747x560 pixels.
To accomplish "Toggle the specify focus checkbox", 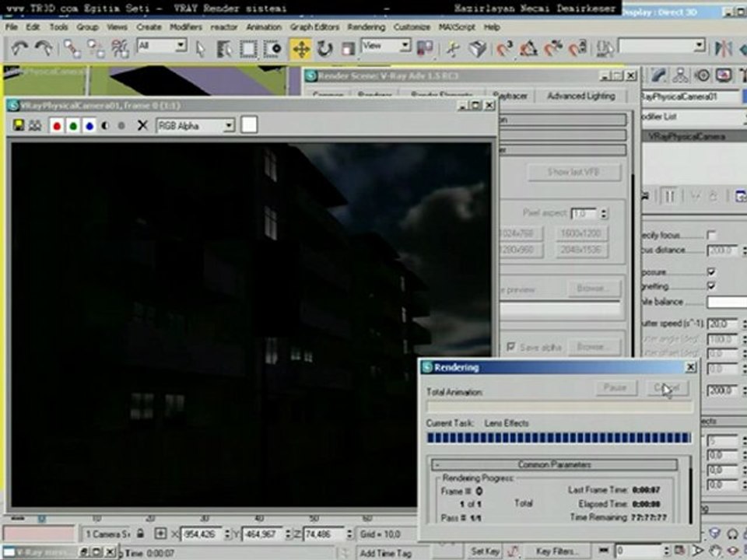I will pyautogui.click(x=711, y=235).
